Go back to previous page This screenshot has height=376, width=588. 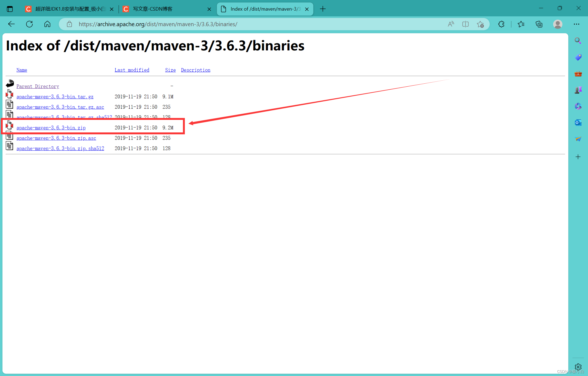pyautogui.click(x=11, y=24)
